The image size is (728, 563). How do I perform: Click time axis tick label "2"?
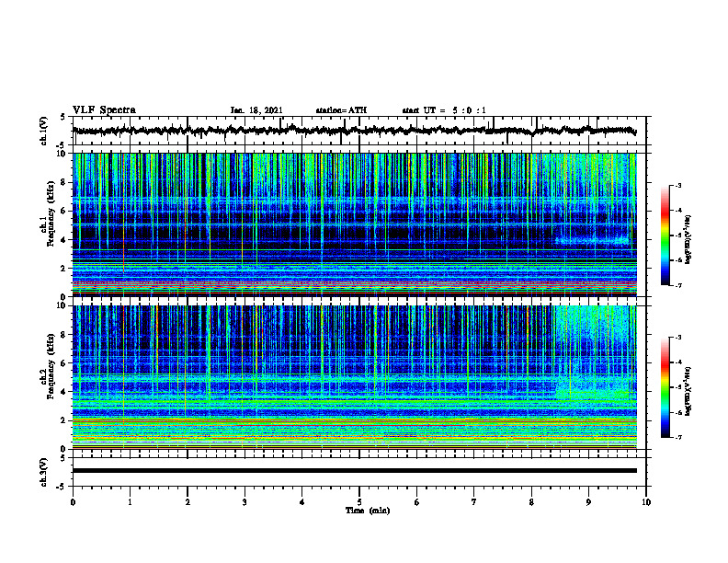[188, 502]
